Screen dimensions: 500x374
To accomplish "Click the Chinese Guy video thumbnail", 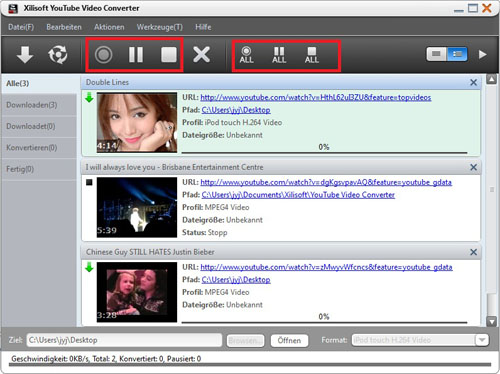I will pos(137,292).
